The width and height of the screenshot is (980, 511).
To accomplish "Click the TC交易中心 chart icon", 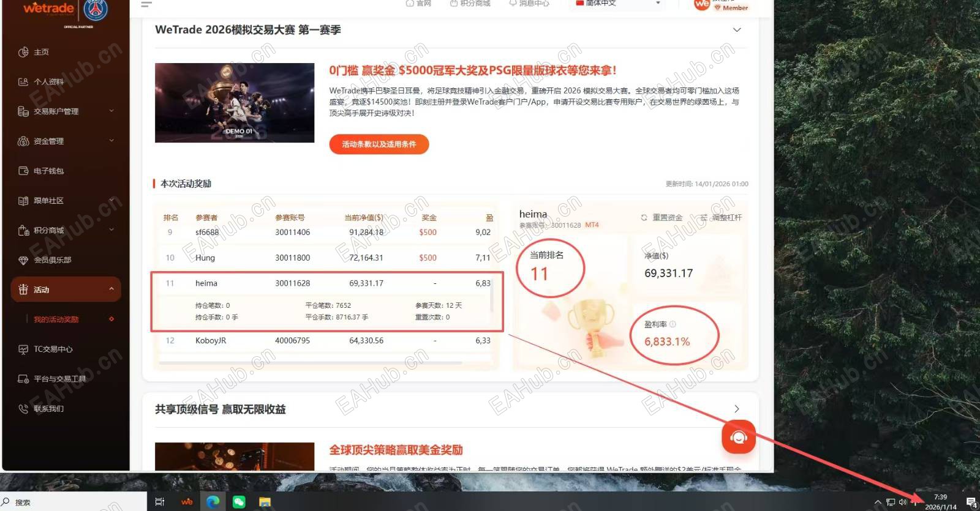I will coord(23,349).
